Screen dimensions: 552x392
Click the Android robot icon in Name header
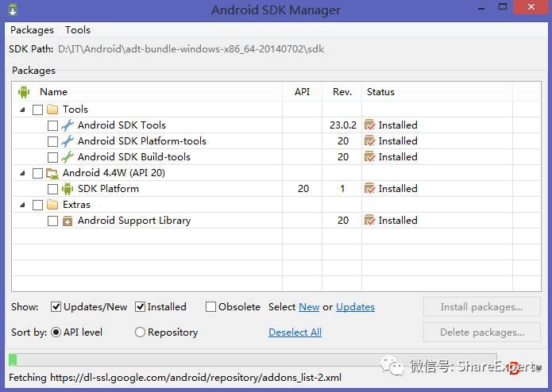24,92
